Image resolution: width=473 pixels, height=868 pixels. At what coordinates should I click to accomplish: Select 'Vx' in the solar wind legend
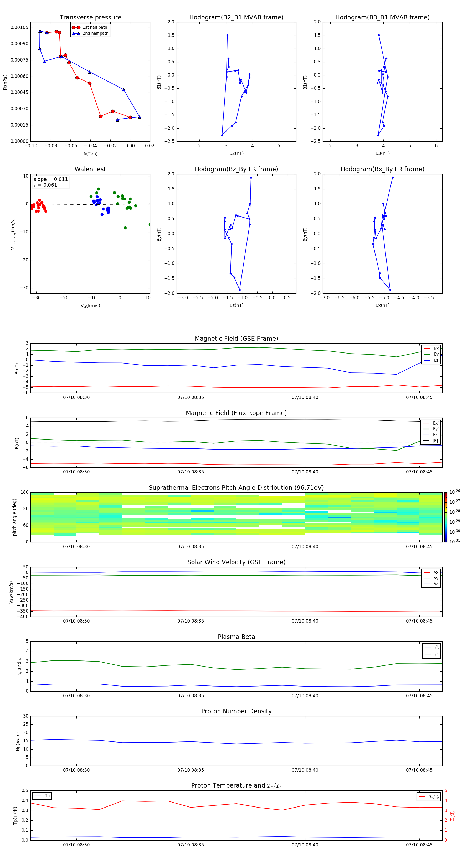tap(431, 573)
